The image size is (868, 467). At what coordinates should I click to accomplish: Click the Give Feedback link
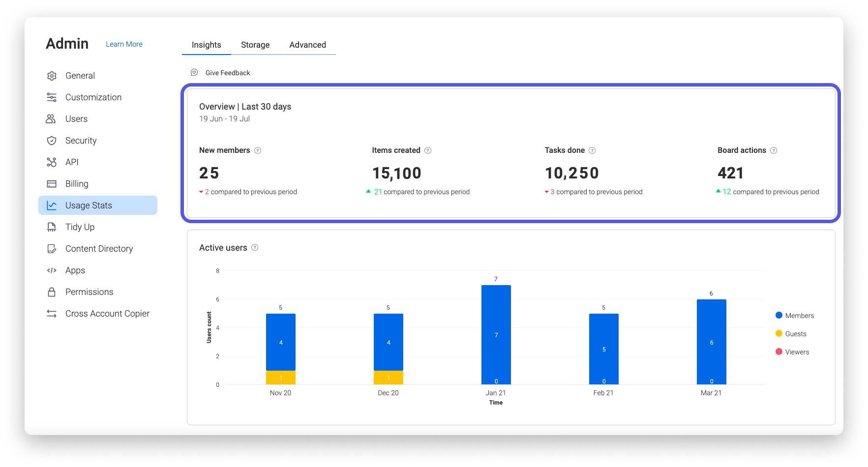tap(228, 73)
